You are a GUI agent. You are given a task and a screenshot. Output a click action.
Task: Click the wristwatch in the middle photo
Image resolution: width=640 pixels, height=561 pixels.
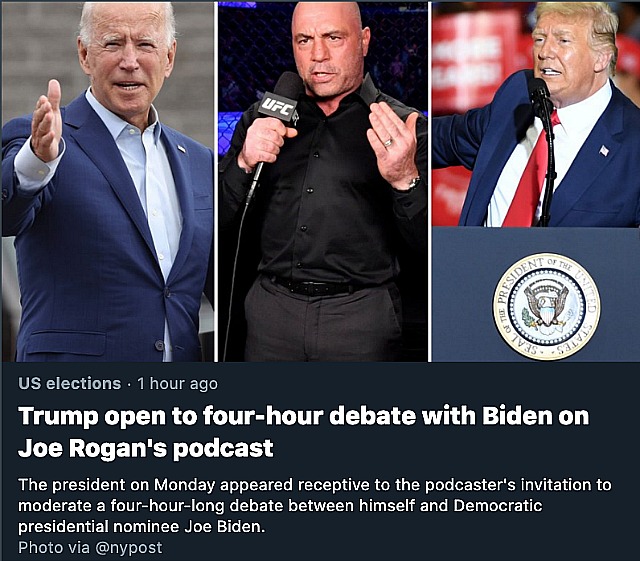(x=411, y=183)
